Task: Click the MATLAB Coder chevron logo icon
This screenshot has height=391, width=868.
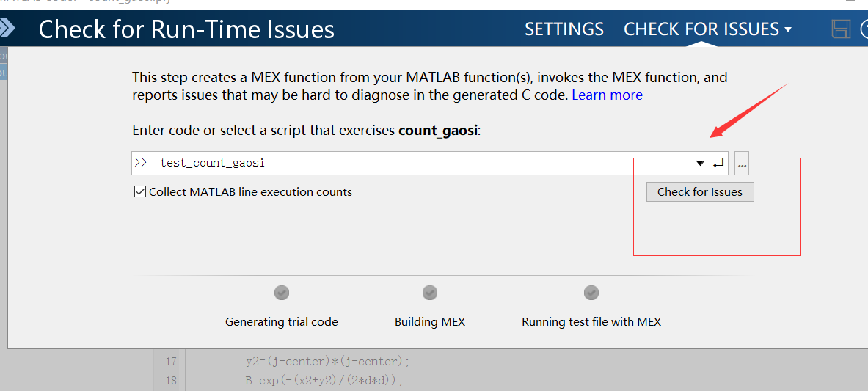Action: point(7,29)
